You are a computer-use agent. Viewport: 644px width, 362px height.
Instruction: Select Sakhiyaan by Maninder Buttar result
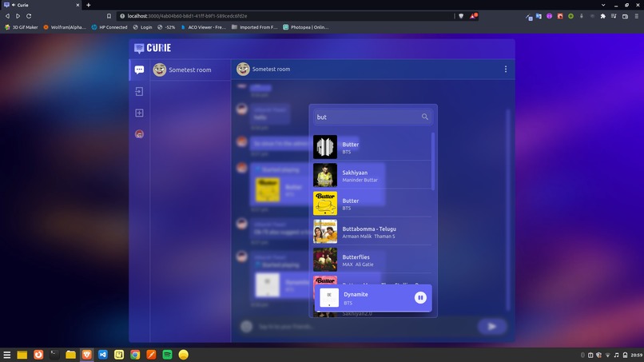point(372,176)
